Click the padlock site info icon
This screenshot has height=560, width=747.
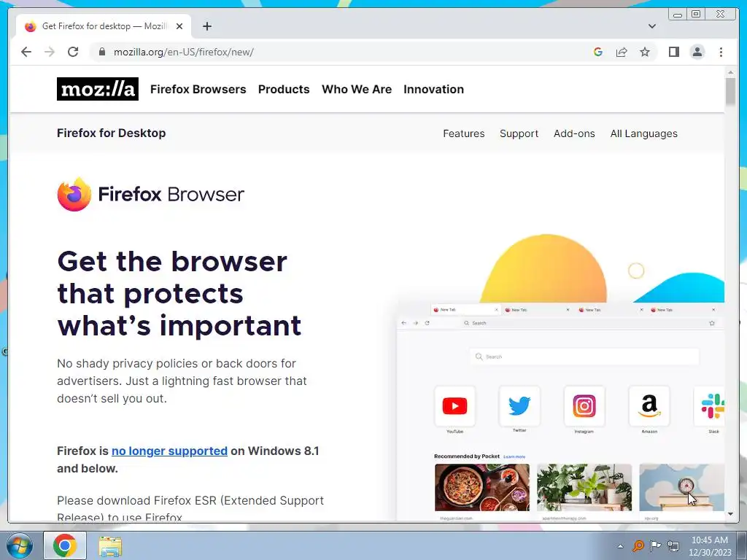[x=102, y=52]
